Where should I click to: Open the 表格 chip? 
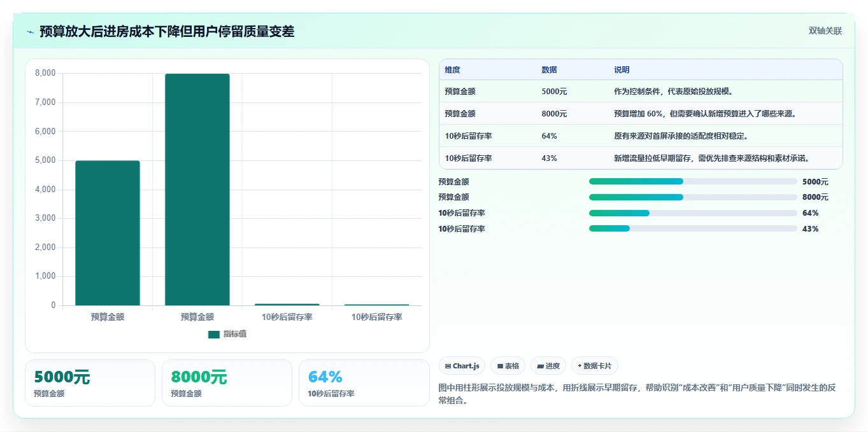coord(508,366)
